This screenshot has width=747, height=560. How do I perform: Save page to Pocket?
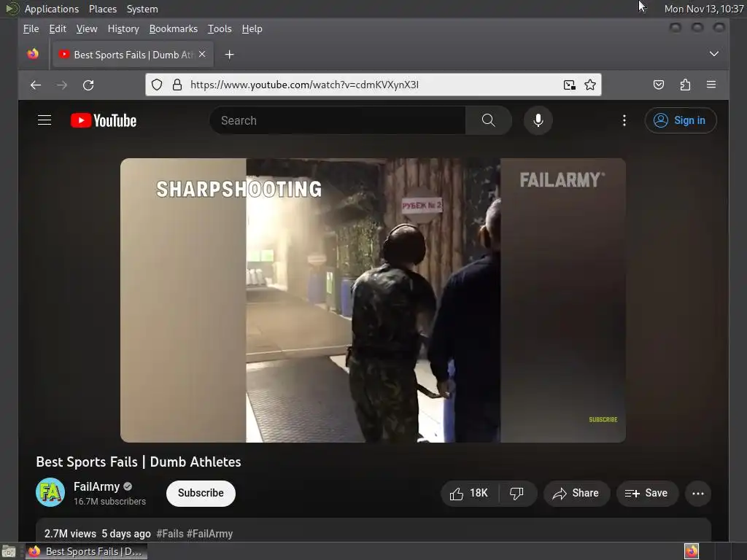659,85
